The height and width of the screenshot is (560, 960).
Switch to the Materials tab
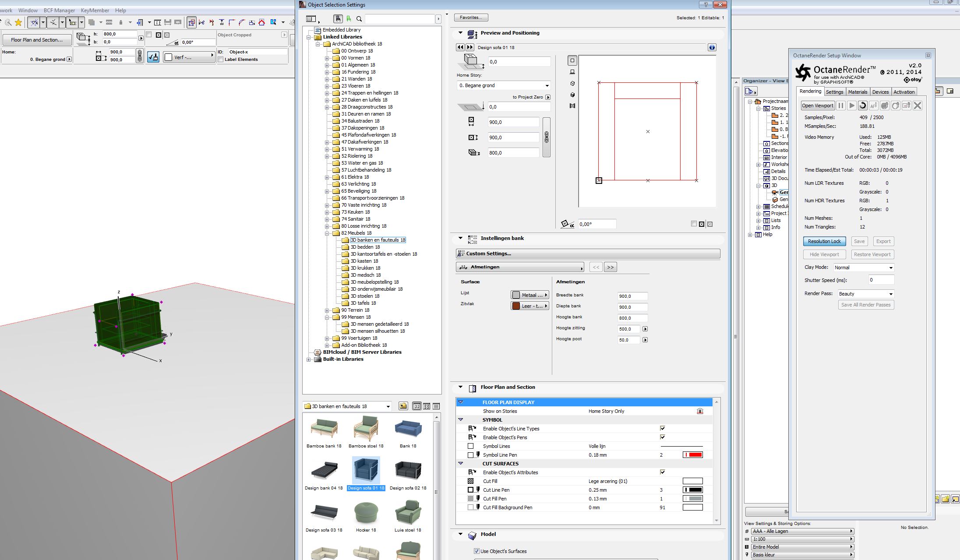pos(857,92)
